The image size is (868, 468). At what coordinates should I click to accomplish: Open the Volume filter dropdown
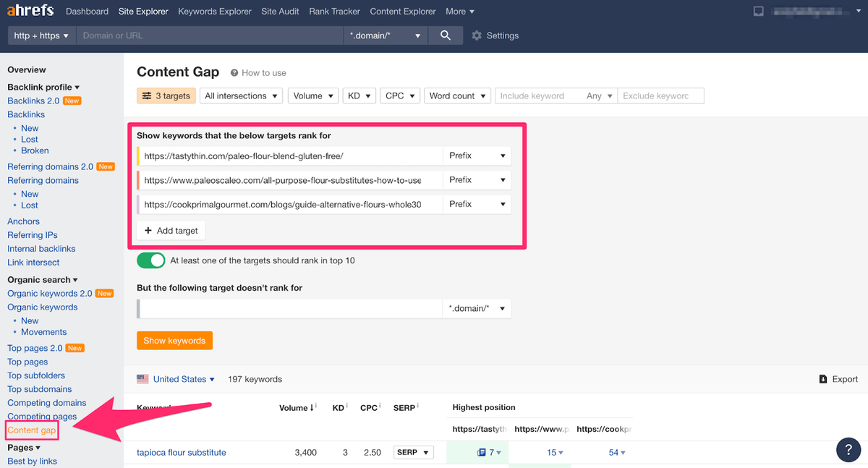(x=313, y=95)
